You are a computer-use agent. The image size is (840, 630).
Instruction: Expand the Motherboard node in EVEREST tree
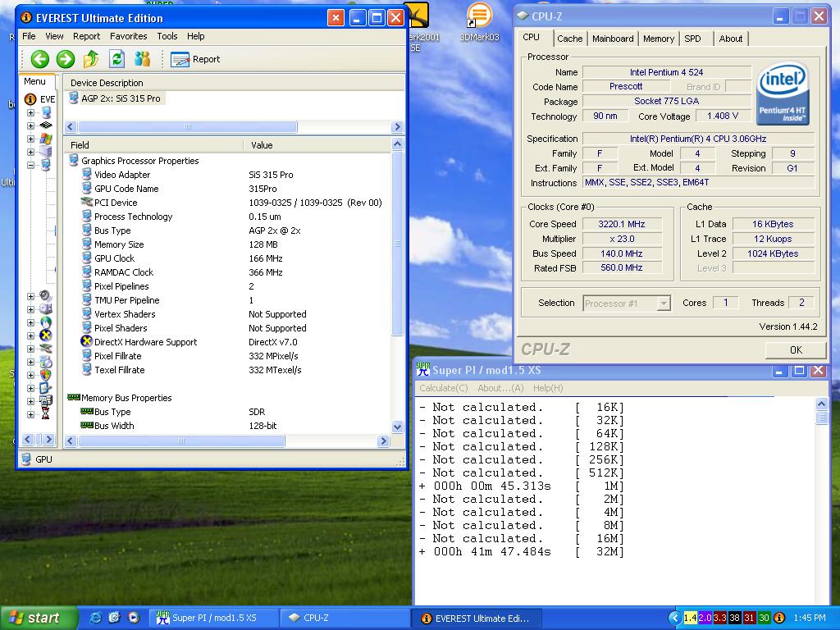(x=30, y=126)
